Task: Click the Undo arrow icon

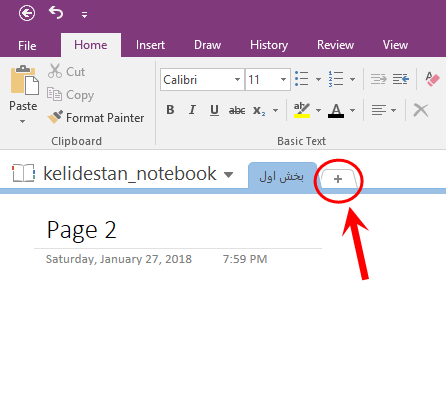Action: point(56,13)
